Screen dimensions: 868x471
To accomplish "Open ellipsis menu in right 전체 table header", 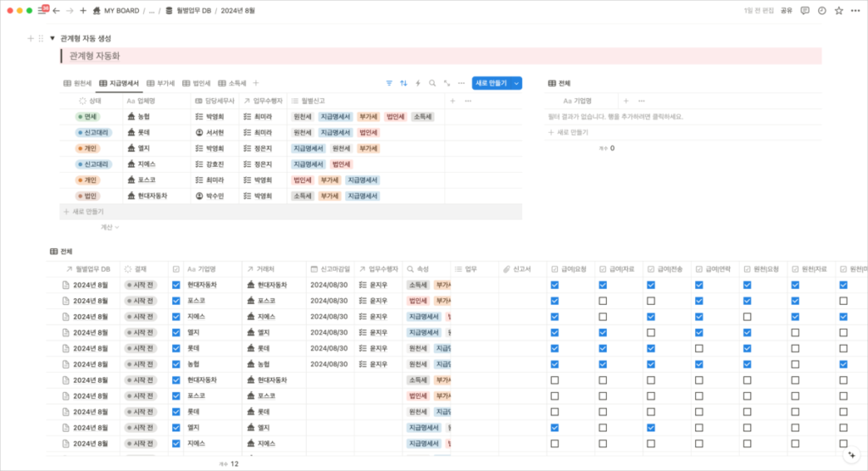I will coord(642,101).
